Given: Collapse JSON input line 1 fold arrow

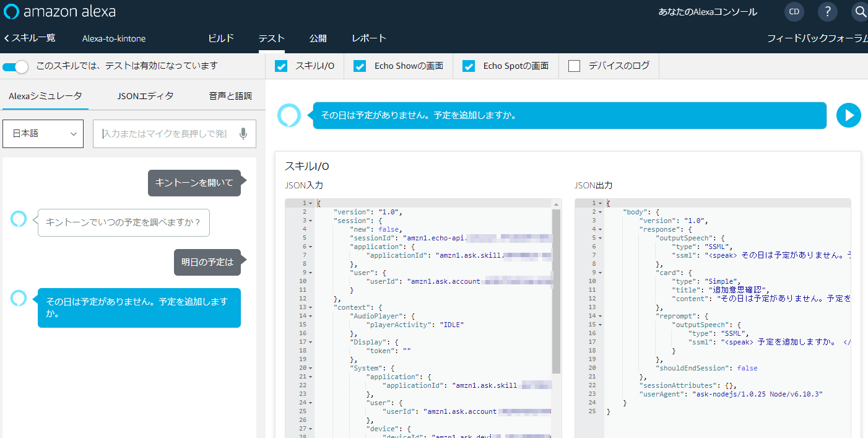Looking at the screenshot, I should [310, 203].
